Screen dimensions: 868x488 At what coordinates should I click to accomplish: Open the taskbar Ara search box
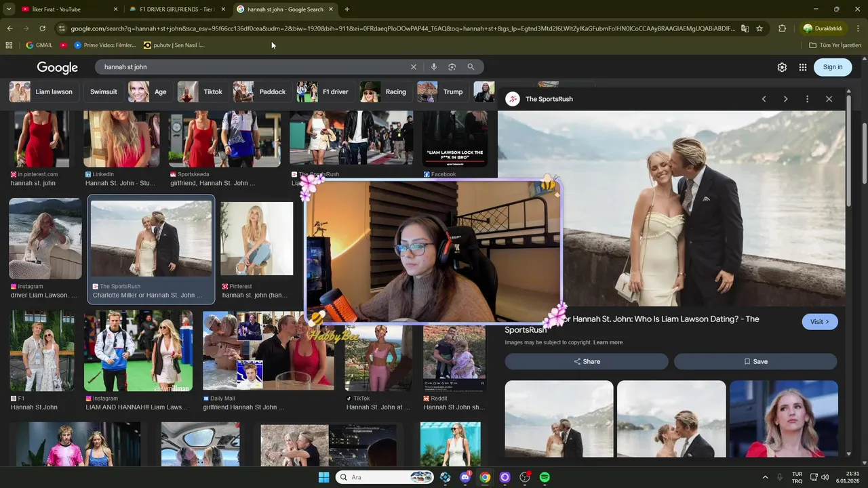(384, 477)
